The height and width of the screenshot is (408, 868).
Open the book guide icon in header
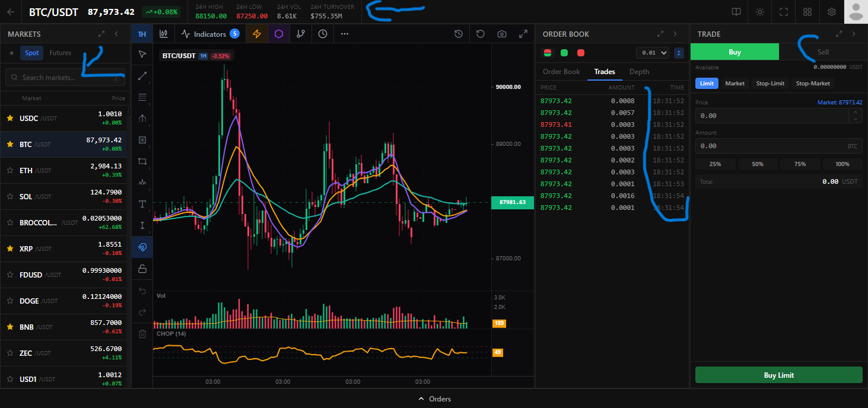pyautogui.click(x=736, y=12)
